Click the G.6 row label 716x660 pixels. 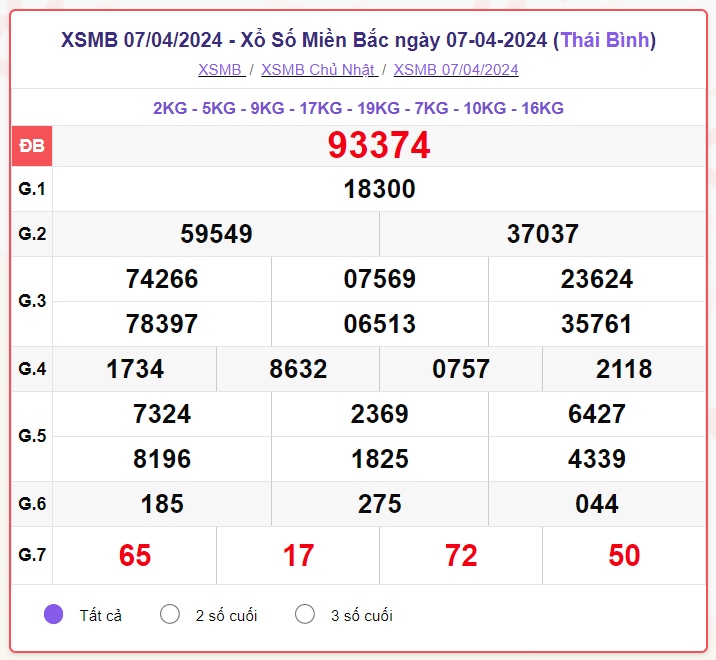pyautogui.click(x=32, y=504)
